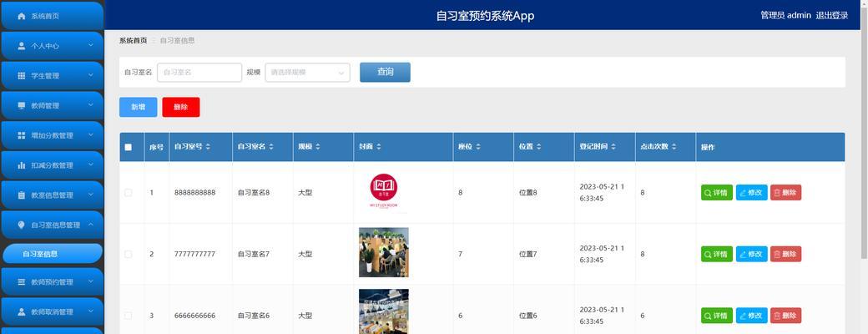
Task: Expand 教师预约管理 menu chevron
Action: 91,281
